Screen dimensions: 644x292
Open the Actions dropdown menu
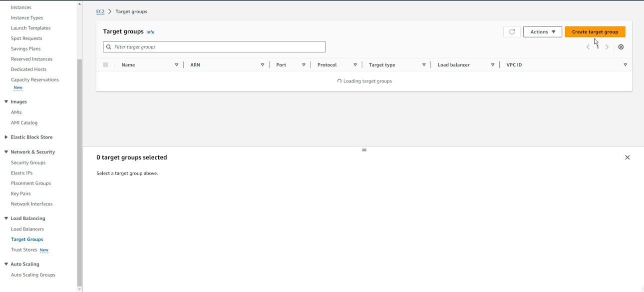click(x=542, y=32)
